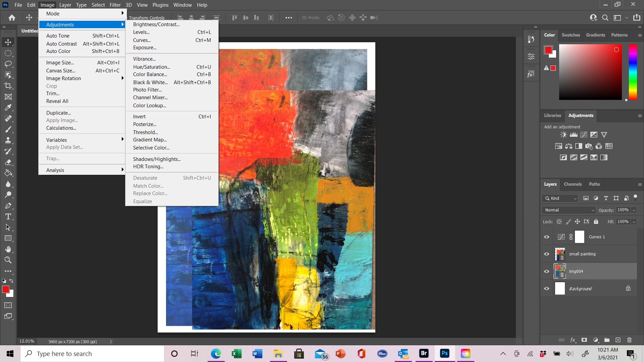Add a Hue/Saturation adjustment
The image size is (644, 362).
point(558,146)
